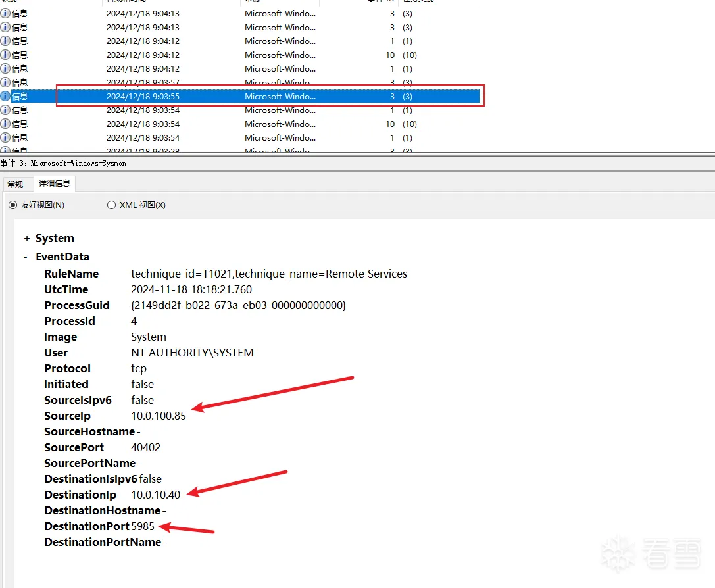Click the EventData node label
Viewport: 715px width, 588px height.
(62, 257)
